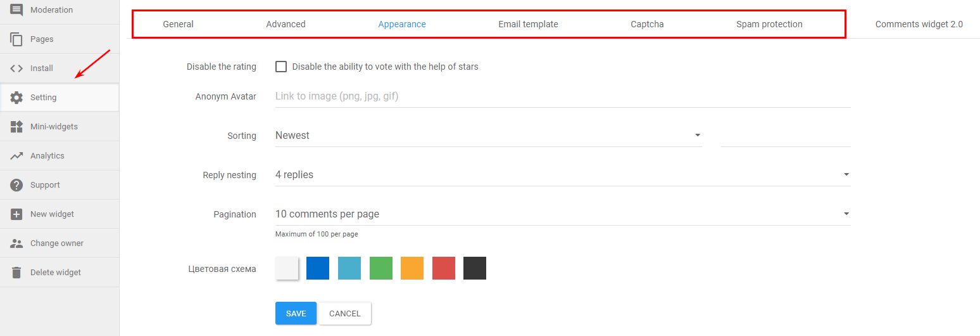Expand the Pagination comments per page dropdown
Image resolution: width=980 pixels, height=336 pixels.
pos(563,214)
